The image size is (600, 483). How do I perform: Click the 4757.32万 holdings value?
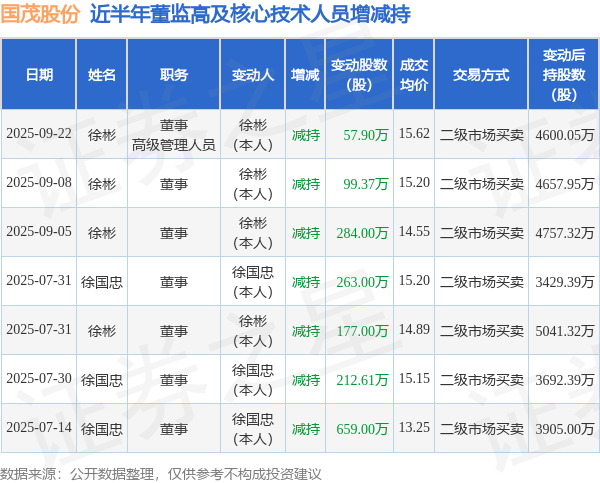click(565, 233)
